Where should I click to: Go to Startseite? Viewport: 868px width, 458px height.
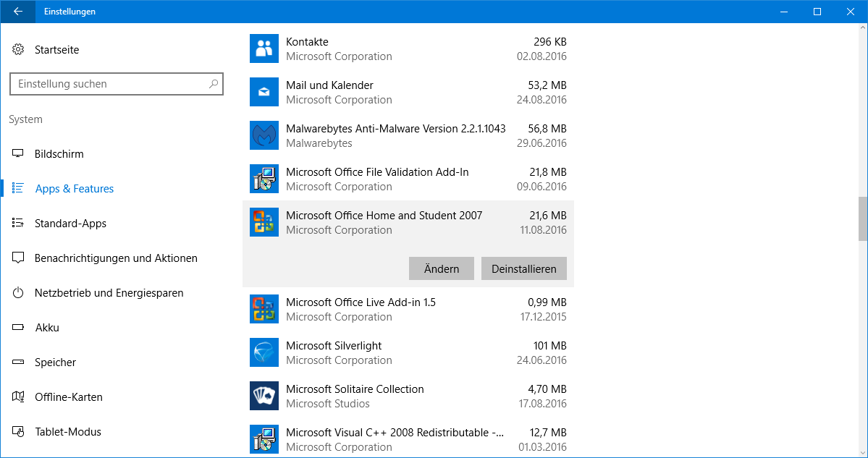click(57, 50)
